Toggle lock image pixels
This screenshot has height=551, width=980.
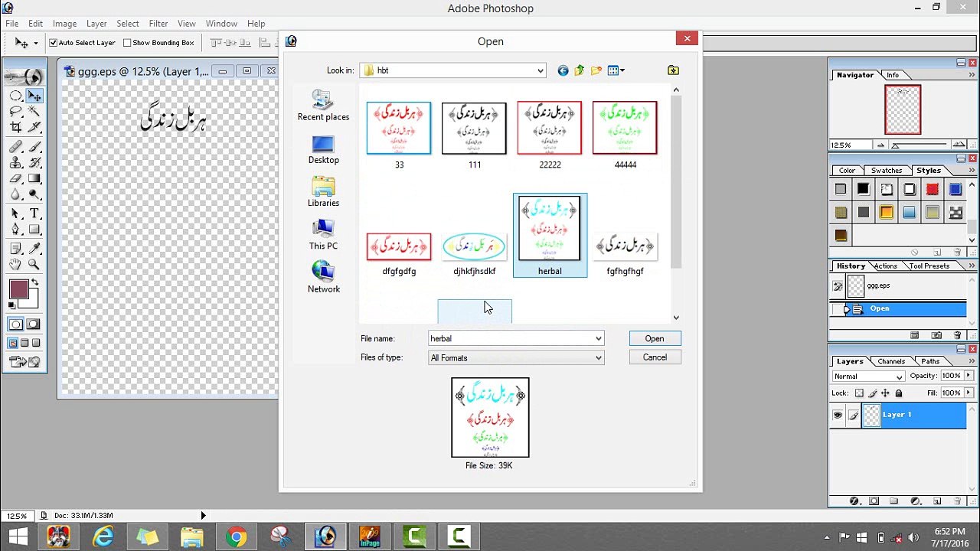872,393
